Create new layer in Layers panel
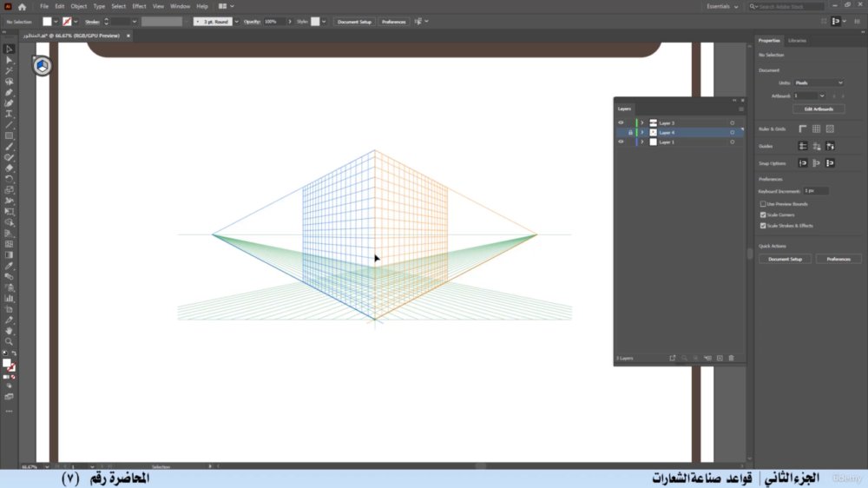 tap(720, 359)
